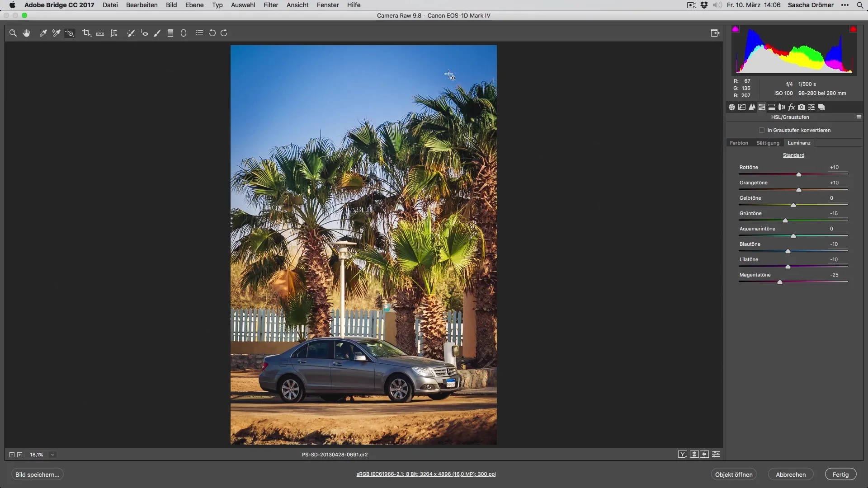Open the Fenster menu
868x488 pixels.
point(328,5)
